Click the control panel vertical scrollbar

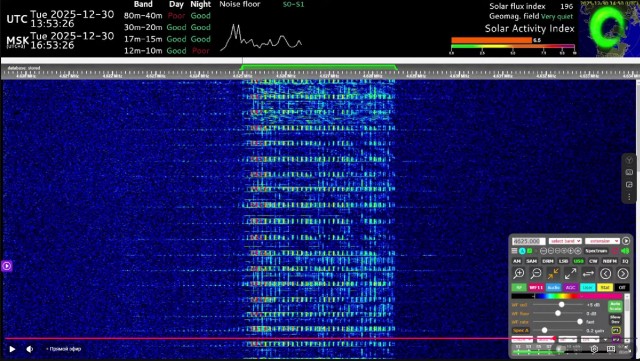627,319
